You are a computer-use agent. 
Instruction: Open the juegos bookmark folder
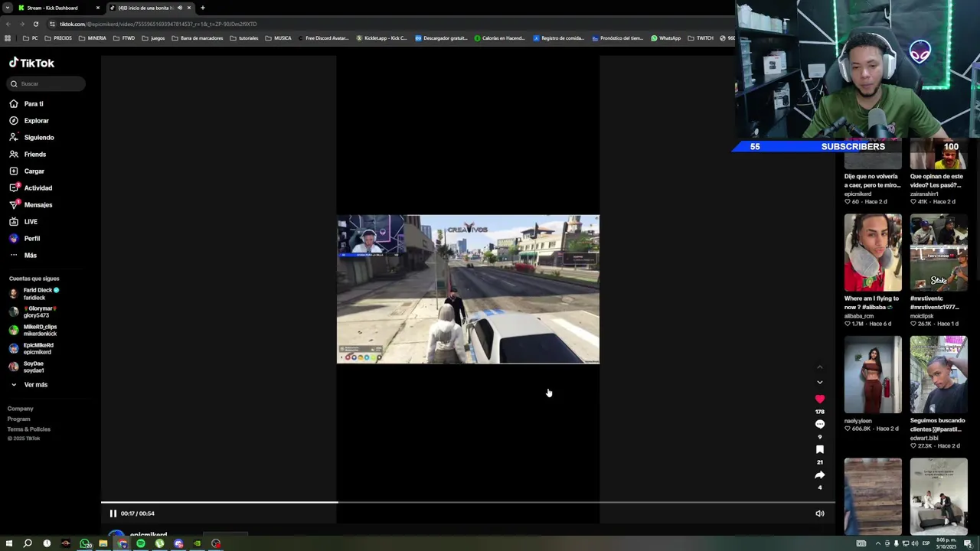tap(153, 37)
